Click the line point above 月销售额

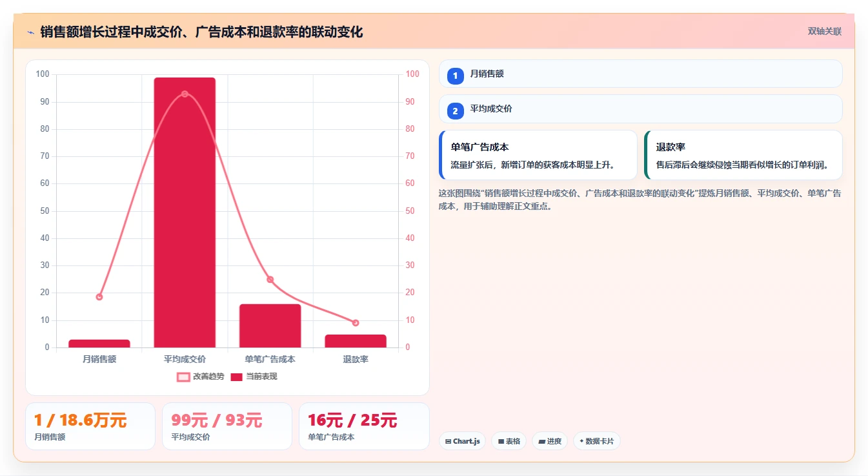pyautogui.click(x=99, y=297)
